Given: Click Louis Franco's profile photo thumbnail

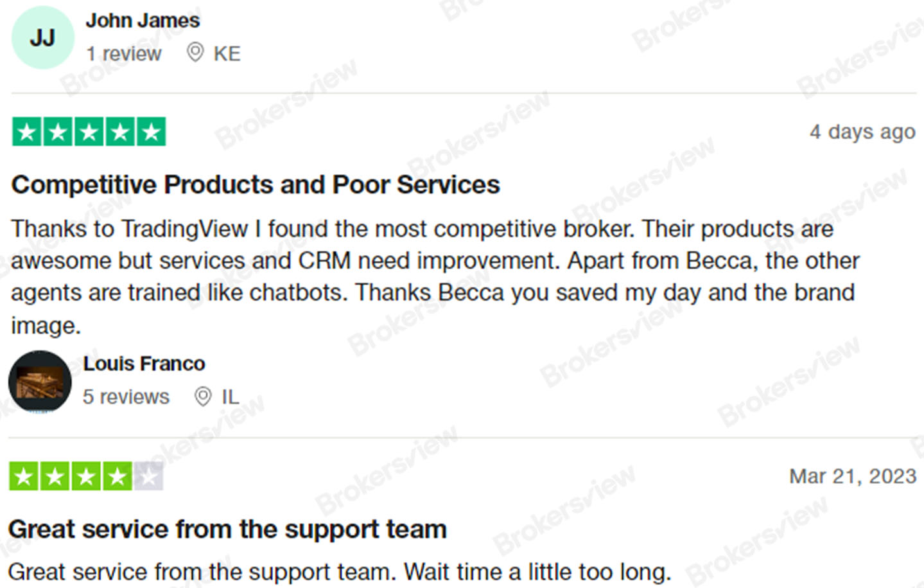Looking at the screenshot, I should tap(40, 382).
